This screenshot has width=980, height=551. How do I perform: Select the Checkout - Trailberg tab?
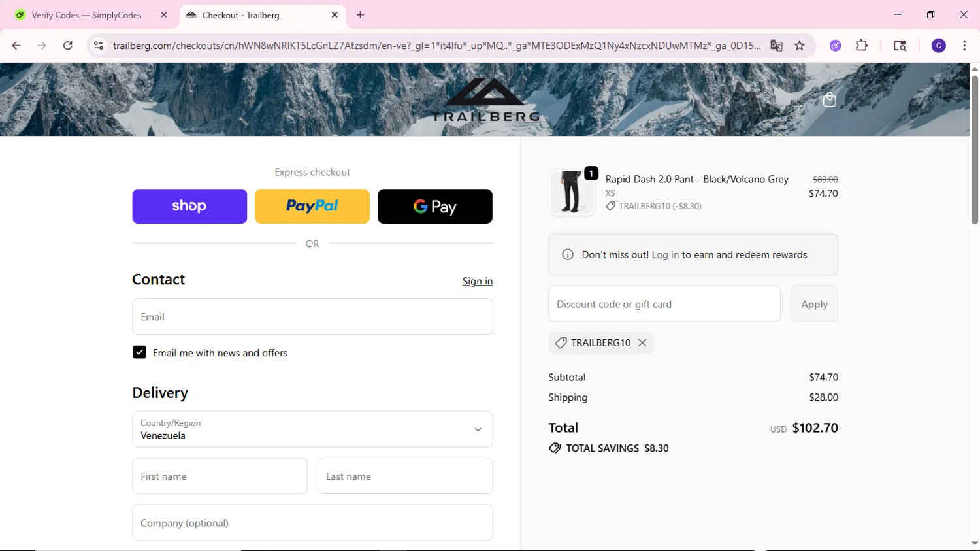pos(261,15)
